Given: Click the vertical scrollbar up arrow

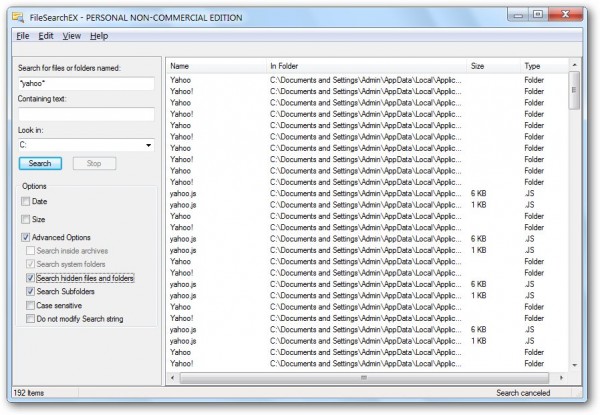Looking at the screenshot, I should [574, 65].
